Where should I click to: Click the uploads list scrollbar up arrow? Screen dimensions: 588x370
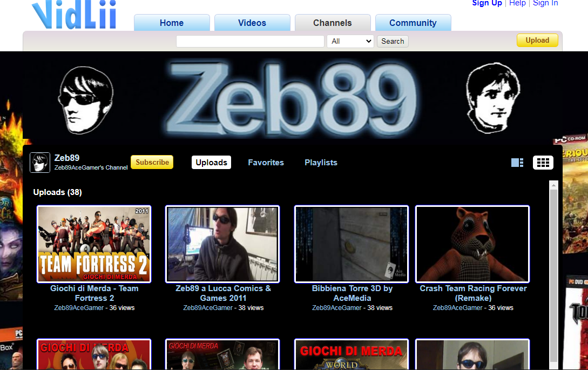(x=553, y=185)
